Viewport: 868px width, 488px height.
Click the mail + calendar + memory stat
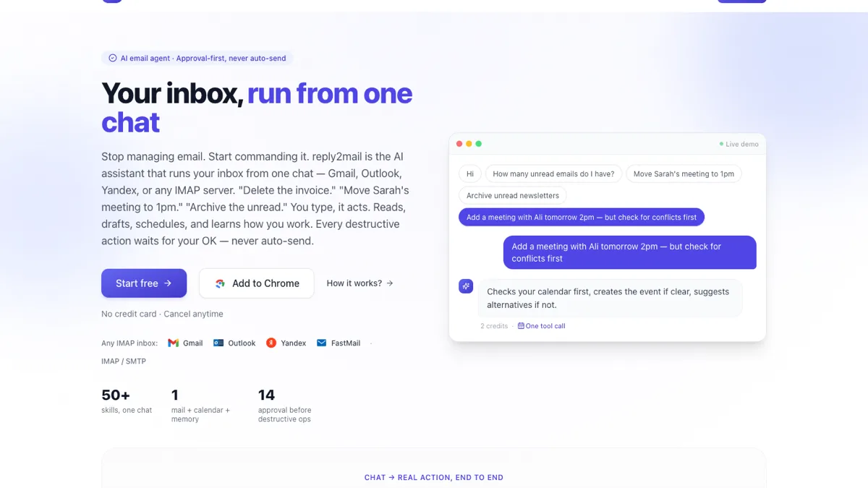pyautogui.click(x=201, y=405)
